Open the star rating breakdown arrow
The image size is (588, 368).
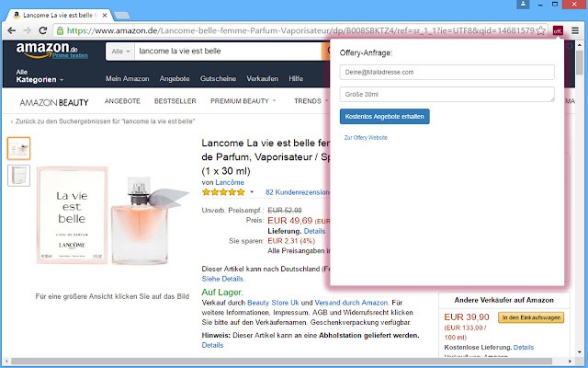click(252, 192)
